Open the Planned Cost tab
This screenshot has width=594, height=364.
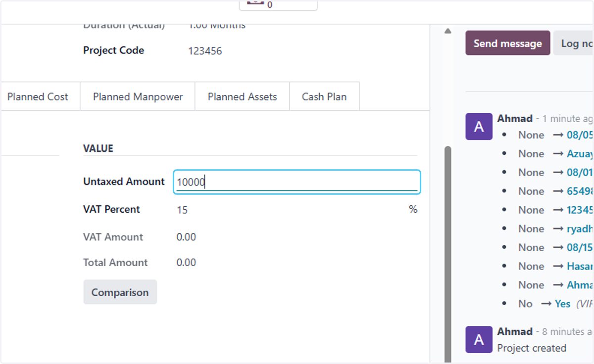point(38,97)
